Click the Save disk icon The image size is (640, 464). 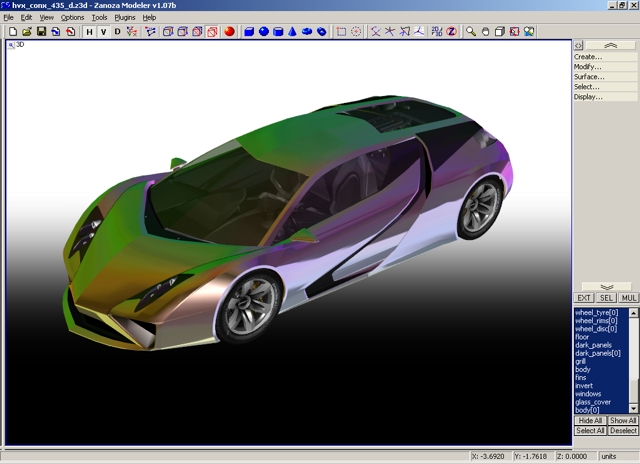point(41,31)
